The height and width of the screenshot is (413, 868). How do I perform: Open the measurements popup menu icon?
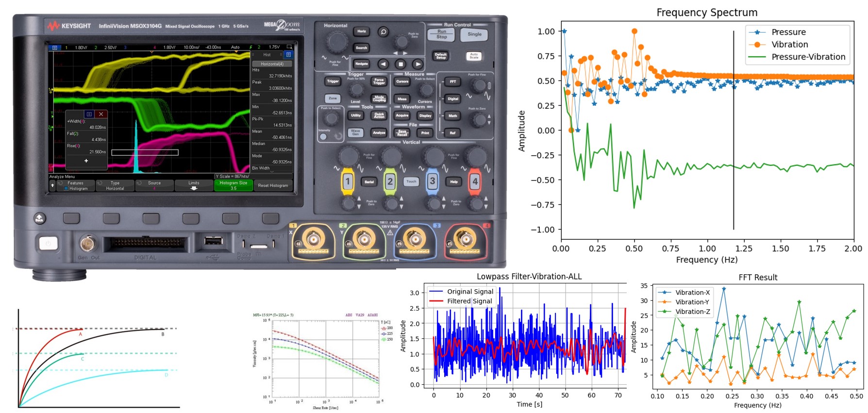tap(89, 114)
